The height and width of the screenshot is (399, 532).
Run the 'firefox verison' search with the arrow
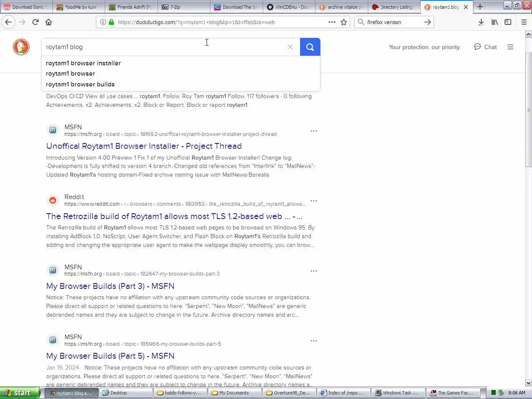tap(427, 22)
